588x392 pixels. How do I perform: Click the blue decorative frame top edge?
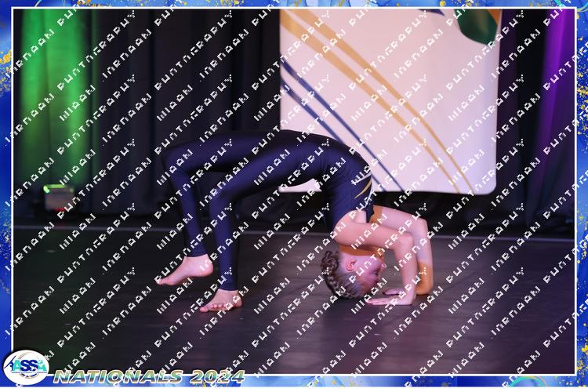coord(294,4)
